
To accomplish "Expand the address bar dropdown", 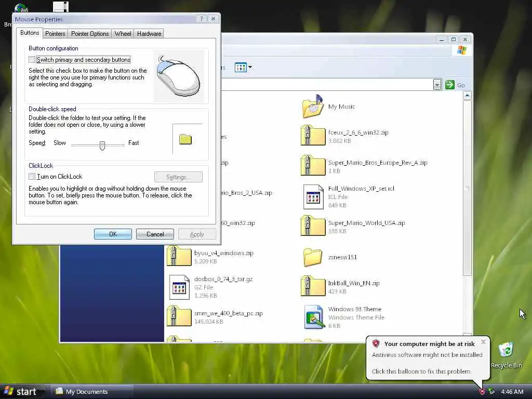I will coord(437,85).
